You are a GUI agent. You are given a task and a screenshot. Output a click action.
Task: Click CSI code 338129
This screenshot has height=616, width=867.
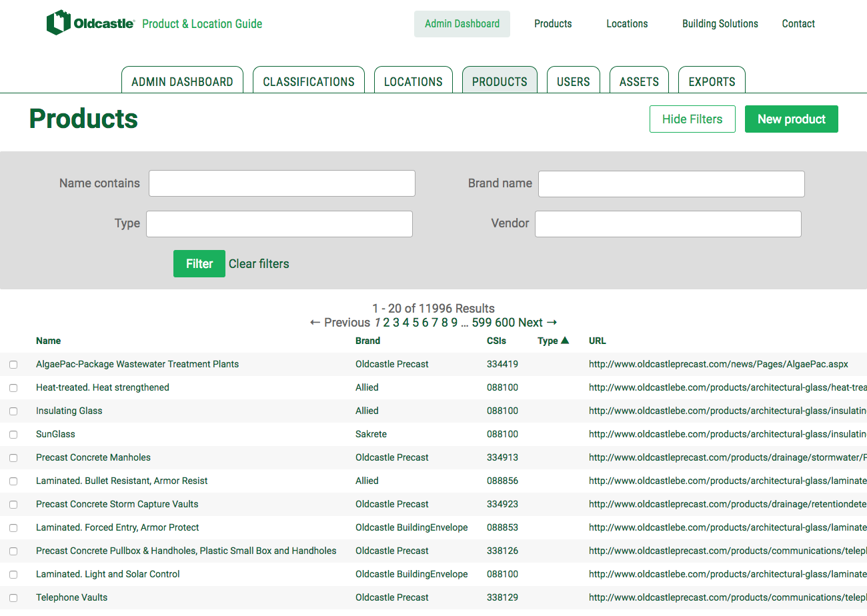tap(502, 597)
